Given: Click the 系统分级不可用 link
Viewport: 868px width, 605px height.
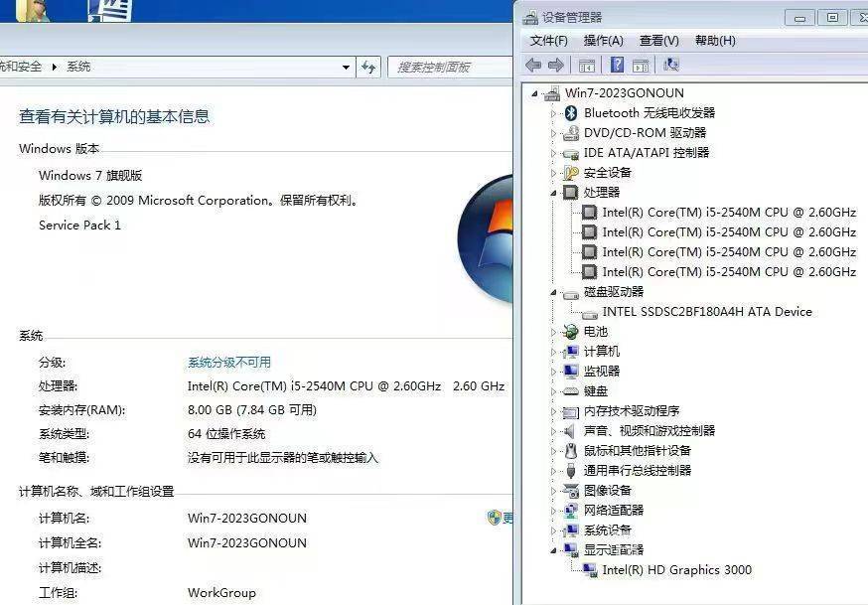Looking at the screenshot, I should (229, 363).
